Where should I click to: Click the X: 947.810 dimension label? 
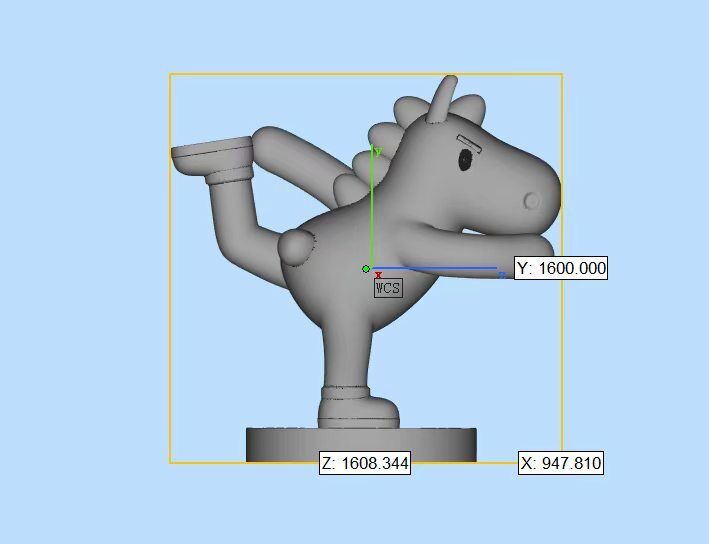coord(561,463)
